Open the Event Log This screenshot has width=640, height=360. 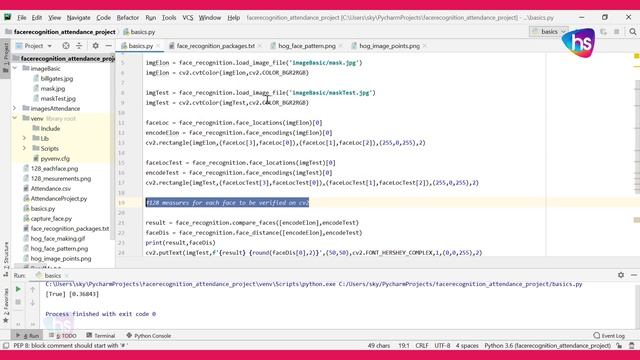(x=609, y=336)
